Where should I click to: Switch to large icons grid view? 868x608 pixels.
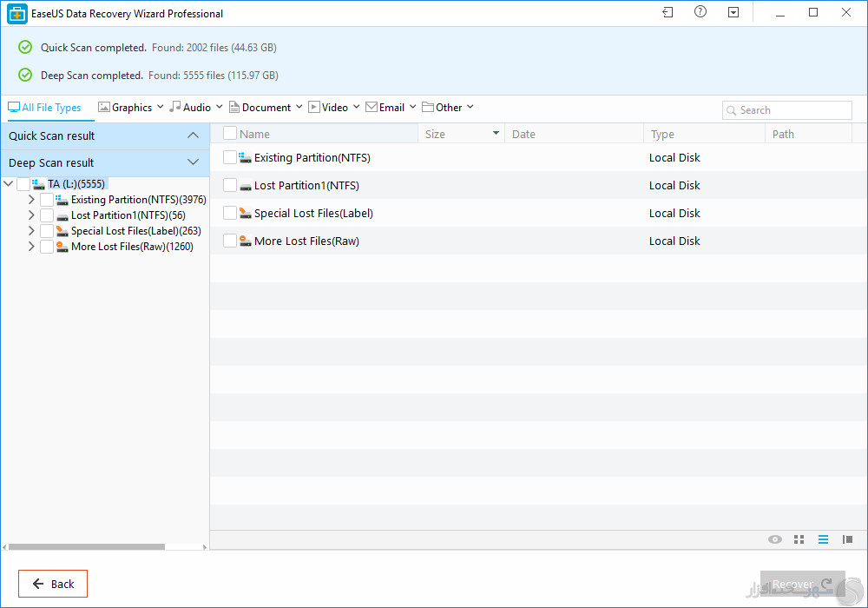[x=799, y=539]
